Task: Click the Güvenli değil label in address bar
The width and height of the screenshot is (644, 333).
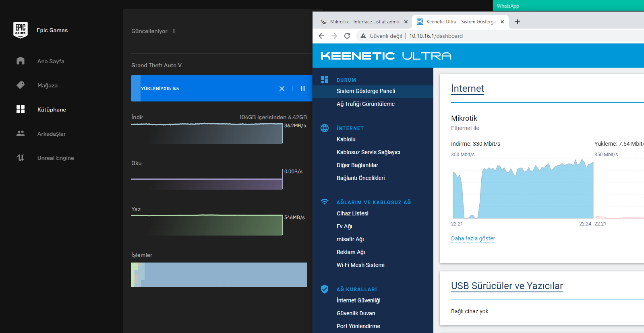Action: pyautogui.click(x=386, y=36)
